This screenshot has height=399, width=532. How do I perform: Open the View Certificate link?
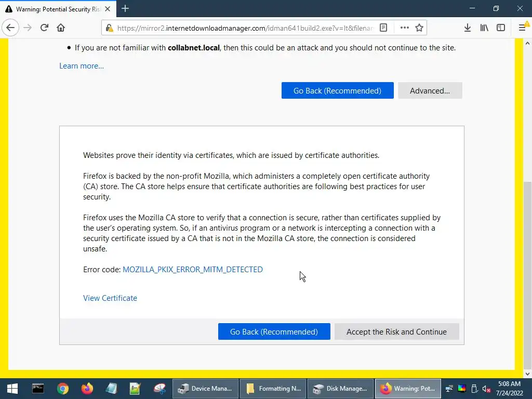pyautogui.click(x=110, y=298)
